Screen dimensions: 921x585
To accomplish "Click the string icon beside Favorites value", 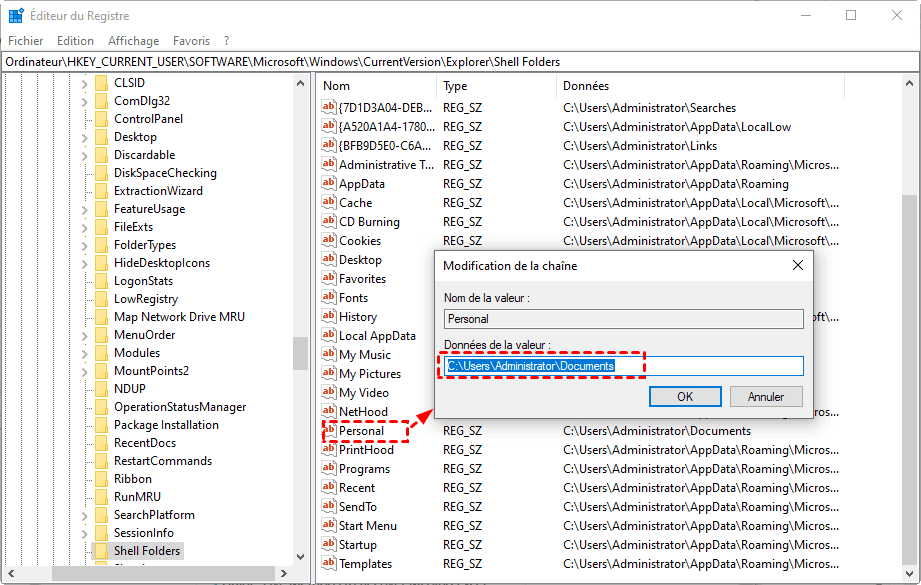I will click(328, 278).
